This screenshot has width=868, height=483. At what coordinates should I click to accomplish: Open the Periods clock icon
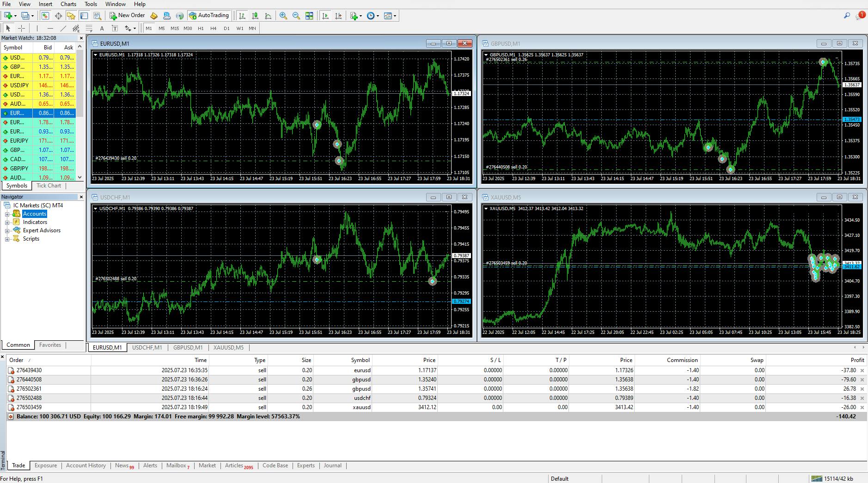click(371, 16)
